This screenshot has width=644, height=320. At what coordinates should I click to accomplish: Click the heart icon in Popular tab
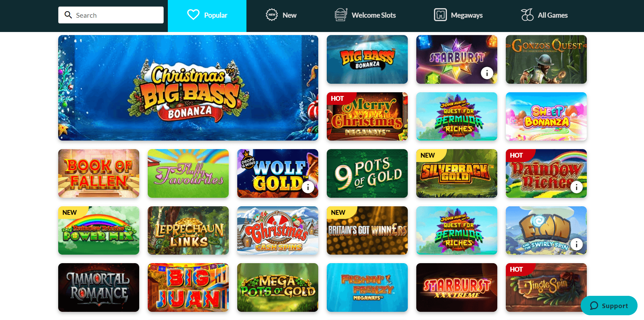click(x=193, y=15)
